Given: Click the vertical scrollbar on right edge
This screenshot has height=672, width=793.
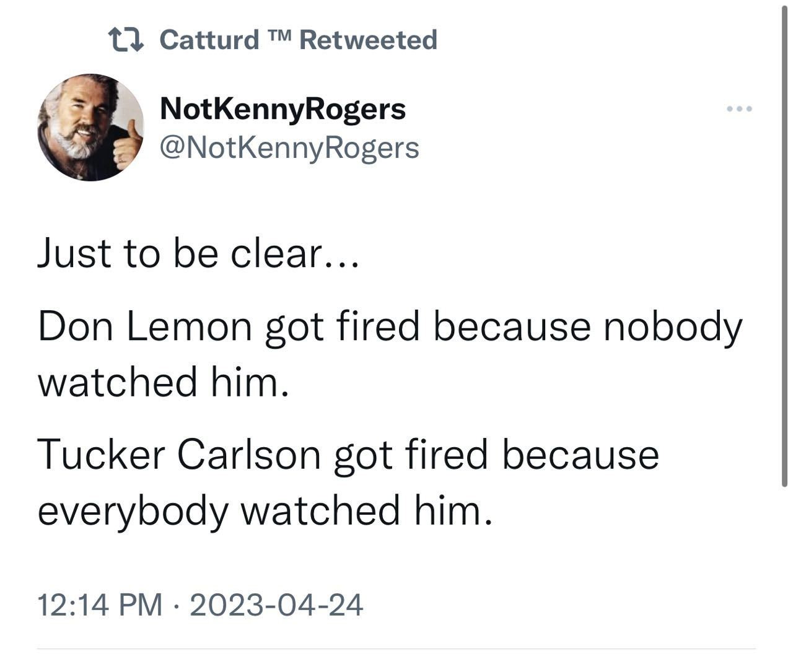Looking at the screenshot, I should (784, 248).
